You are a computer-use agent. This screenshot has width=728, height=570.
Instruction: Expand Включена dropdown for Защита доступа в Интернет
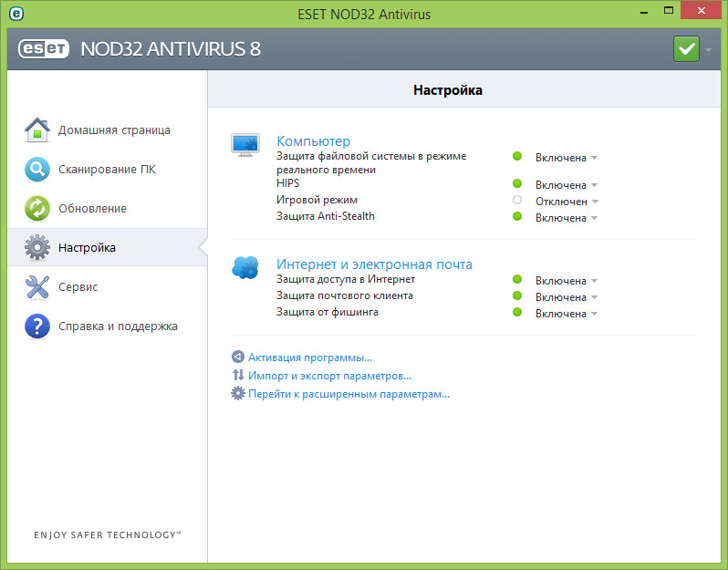(567, 281)
